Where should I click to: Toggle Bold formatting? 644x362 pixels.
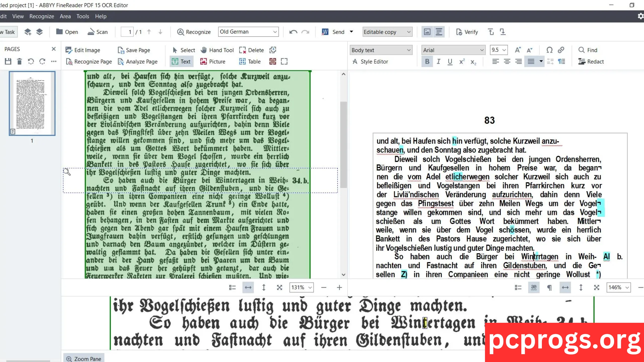(427, 62)
